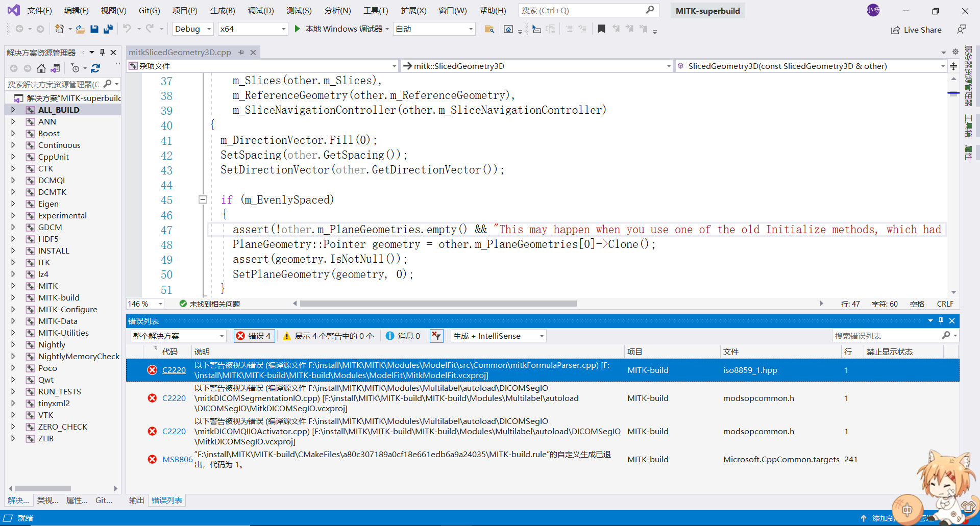Close the Error List panel
The height and width of the screenshot is (526, 980).
[x=952, y=321]
